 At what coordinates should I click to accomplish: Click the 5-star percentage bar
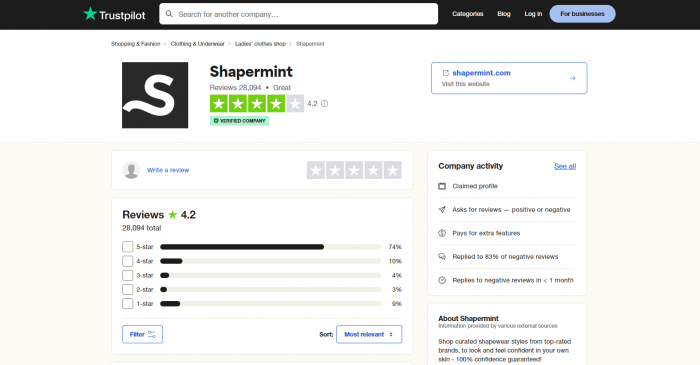tap(270, 247)
